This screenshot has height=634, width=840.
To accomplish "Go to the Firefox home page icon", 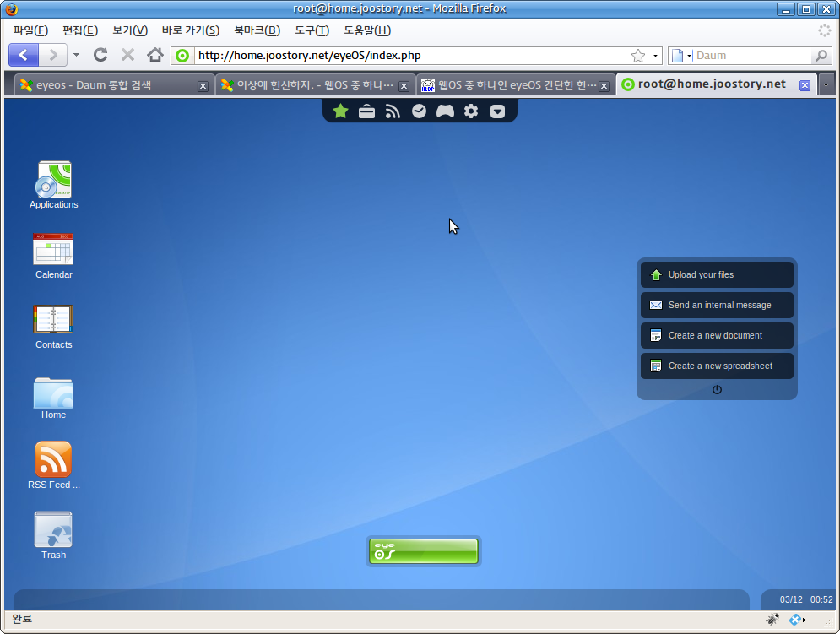I will pyautogui.click(x=155, y=55).
